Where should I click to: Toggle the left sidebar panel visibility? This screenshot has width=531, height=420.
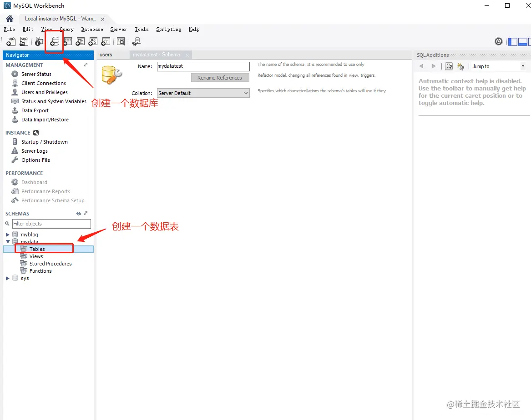coord(513,42)
